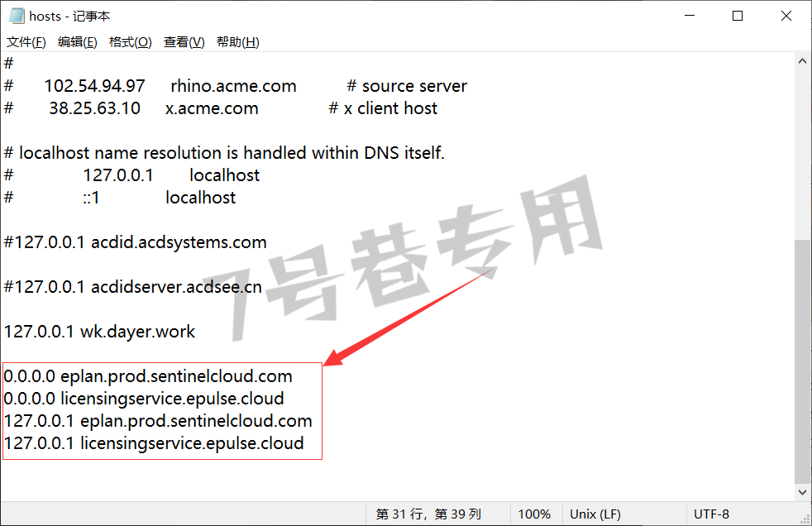Click the text '38.25.63.10'

tap(95, 108)
